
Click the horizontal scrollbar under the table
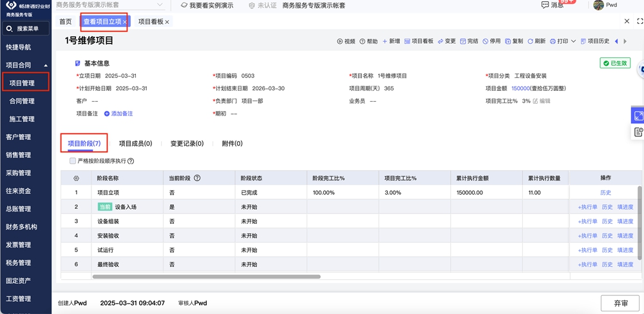click(206, 277)
